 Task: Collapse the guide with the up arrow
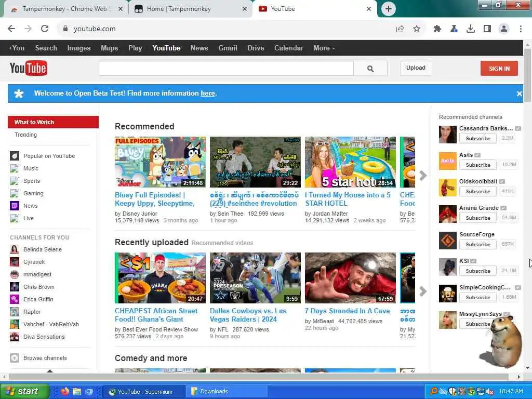[x=50, y=371]
